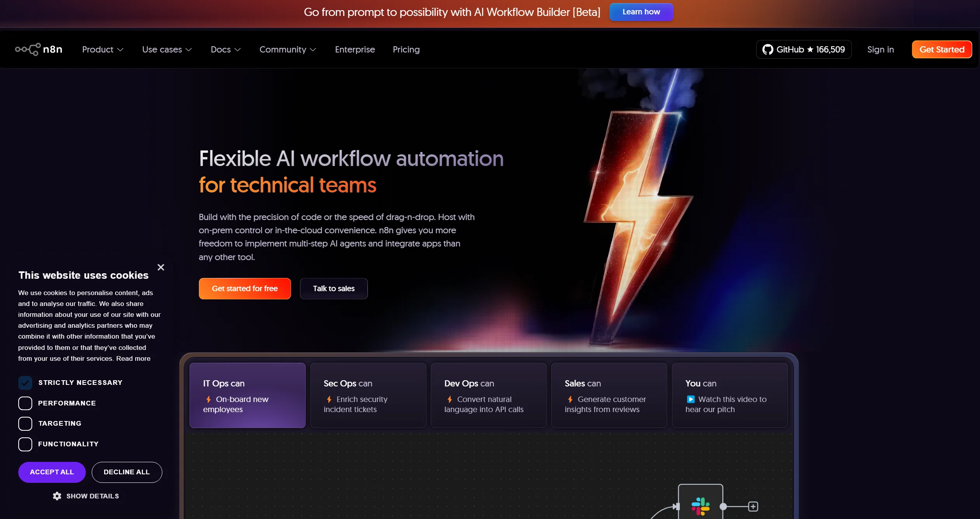This screenshot has width=980, height=519.
Task: Click the video play icon in You can
Action: (x=691, y=399)
